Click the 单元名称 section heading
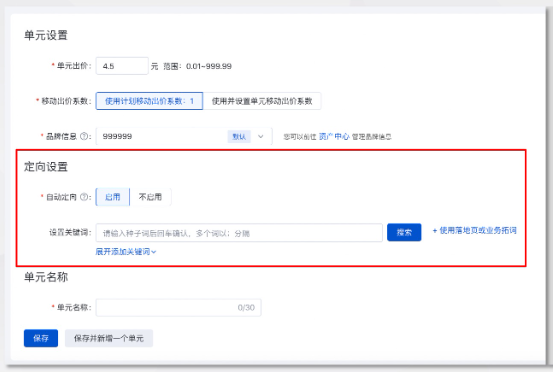The image size is (553, 372). tap(46, 277)
